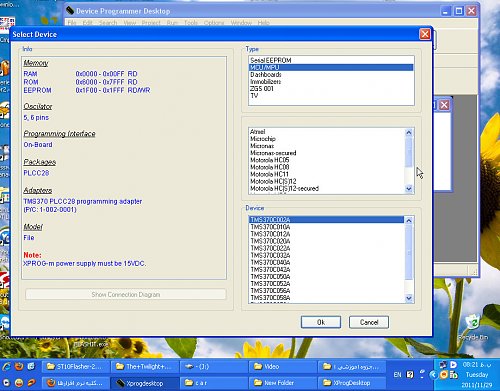Minimize the Device Programmer Desktop window
The image size is (500, 391).
point(446,11)
